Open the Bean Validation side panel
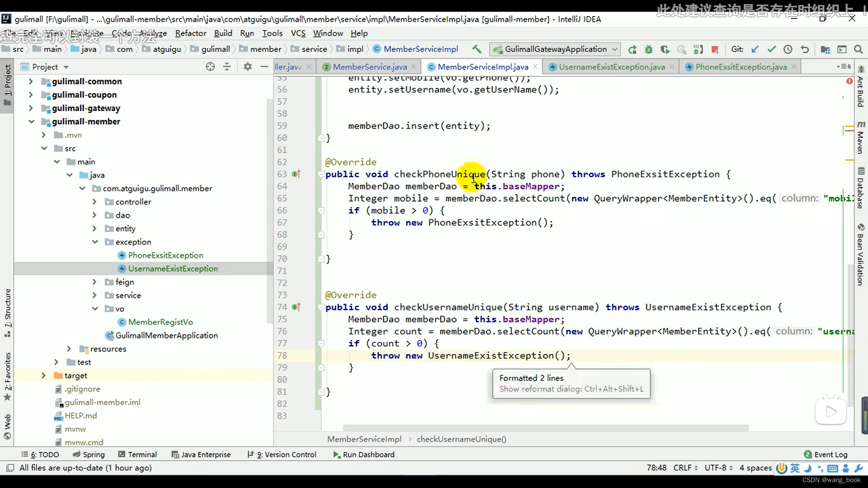The width and height of the screenshot is (868, 488). [861, 254]
